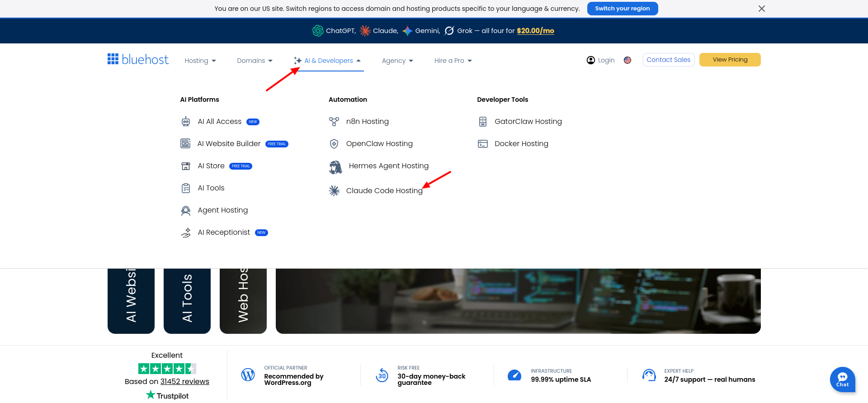Click the Trustpilot logo

click(167, 395)
